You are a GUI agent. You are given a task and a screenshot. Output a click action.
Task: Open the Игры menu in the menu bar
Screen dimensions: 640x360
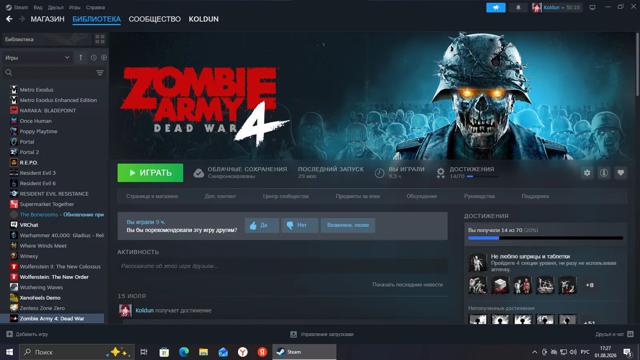point(74,7)
